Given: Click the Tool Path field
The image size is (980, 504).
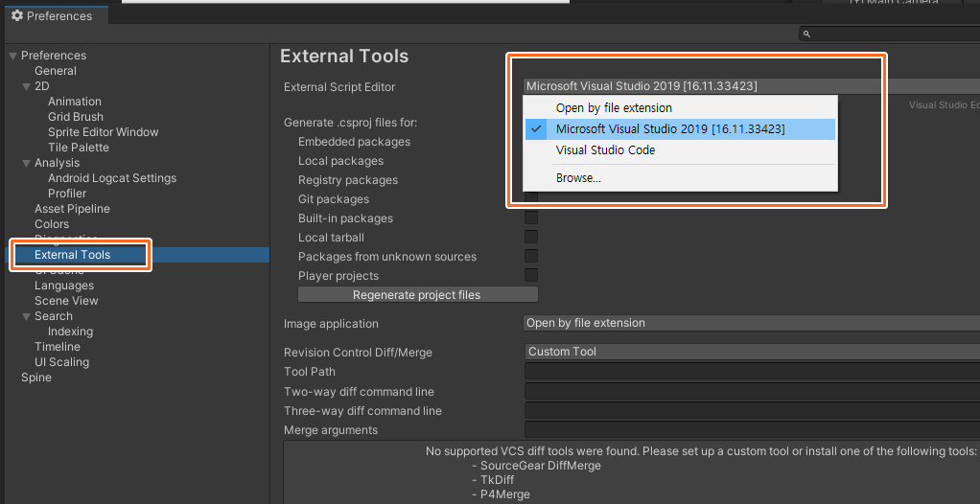Looking at the screenshot, I should (x=752, y=372).
